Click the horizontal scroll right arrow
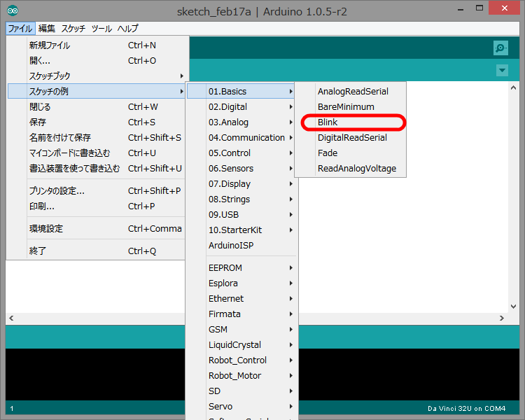525x420 pixels. pyautogui.click(x=502, y=318)
